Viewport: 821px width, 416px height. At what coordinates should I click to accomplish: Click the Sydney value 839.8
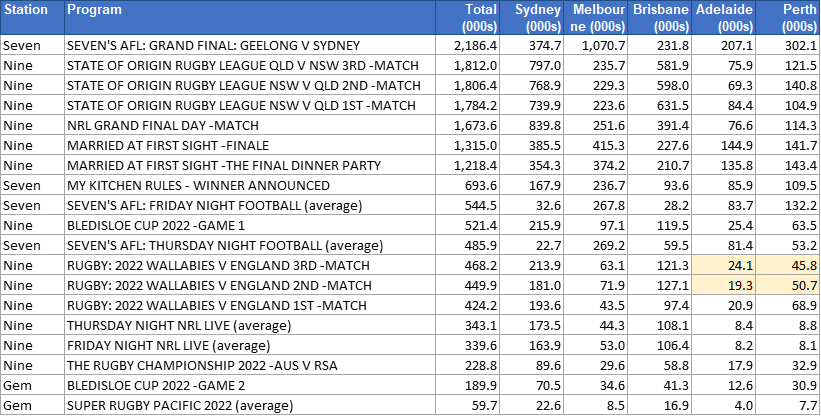(x=531, y=126)
